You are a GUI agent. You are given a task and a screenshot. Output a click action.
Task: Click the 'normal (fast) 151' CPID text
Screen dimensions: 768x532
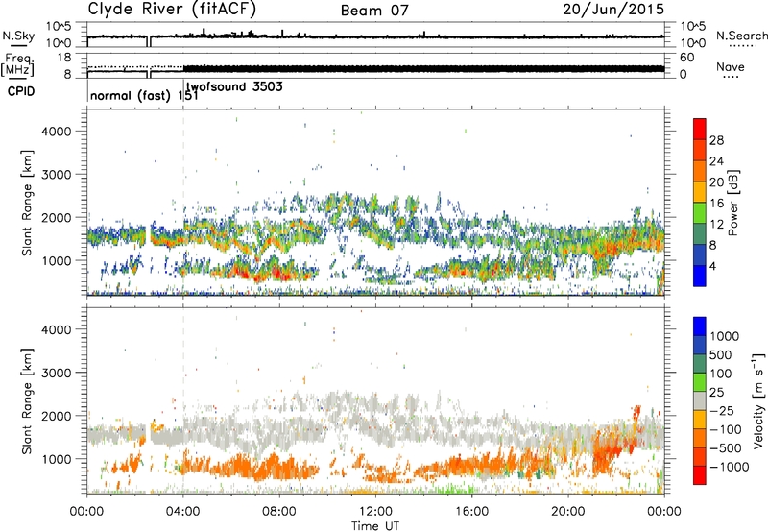pyautogui.click(x=145, y=95)
